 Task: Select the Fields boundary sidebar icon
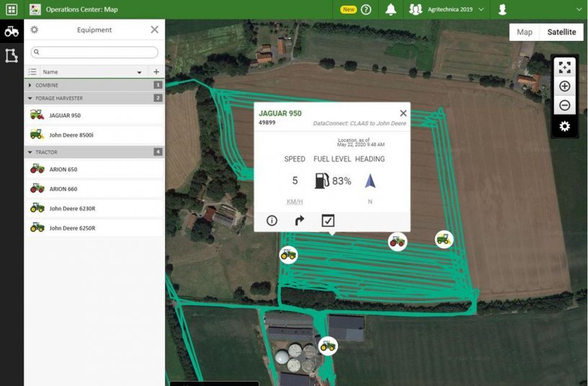click(x=12, y=56)
